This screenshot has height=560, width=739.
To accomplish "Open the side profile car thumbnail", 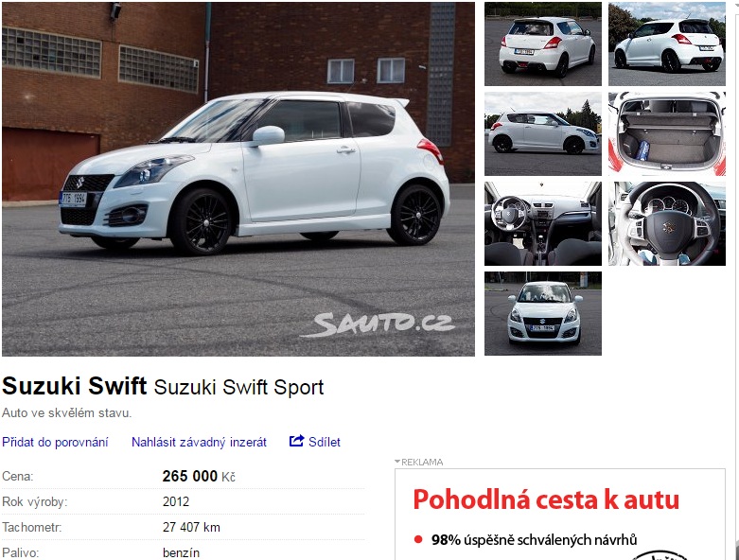I will (543, 133).
